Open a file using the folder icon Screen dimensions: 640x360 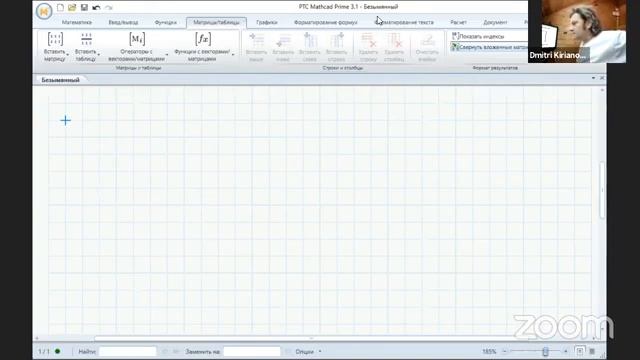[72, 7]
